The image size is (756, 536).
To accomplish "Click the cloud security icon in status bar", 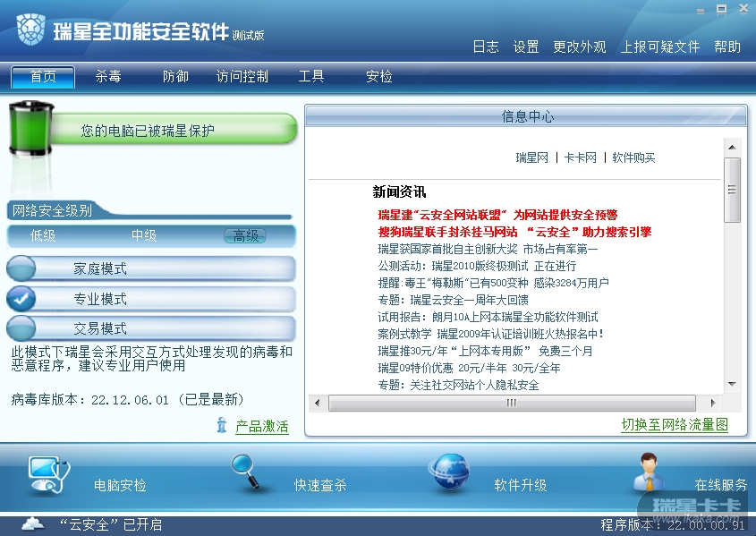I will (33, 524).
